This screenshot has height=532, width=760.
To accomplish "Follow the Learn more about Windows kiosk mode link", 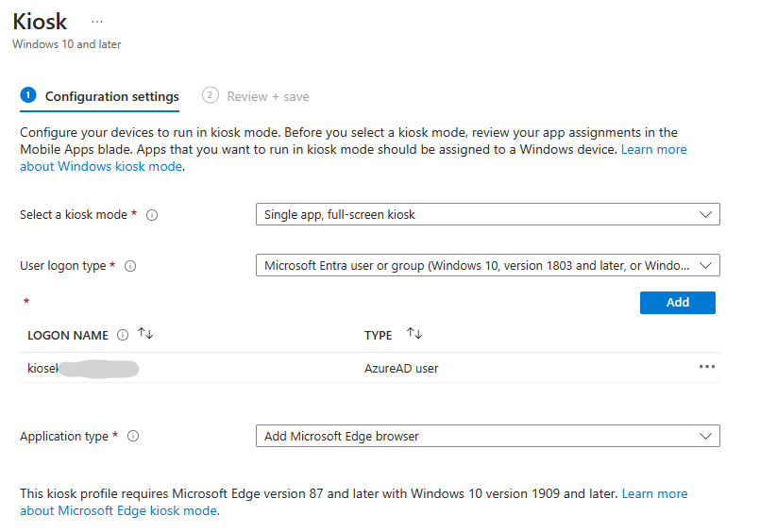I will click(x=101, y=167).
